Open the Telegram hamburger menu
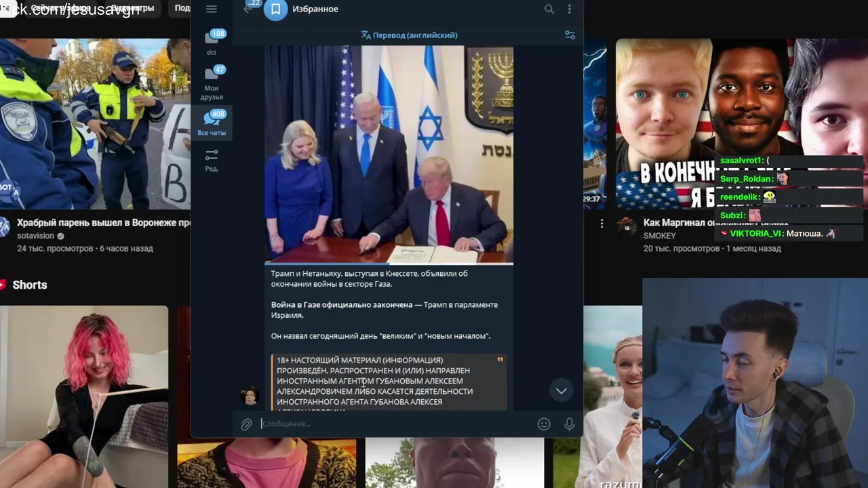The height and width of the screenshot is (488, 868). [212, 9]
